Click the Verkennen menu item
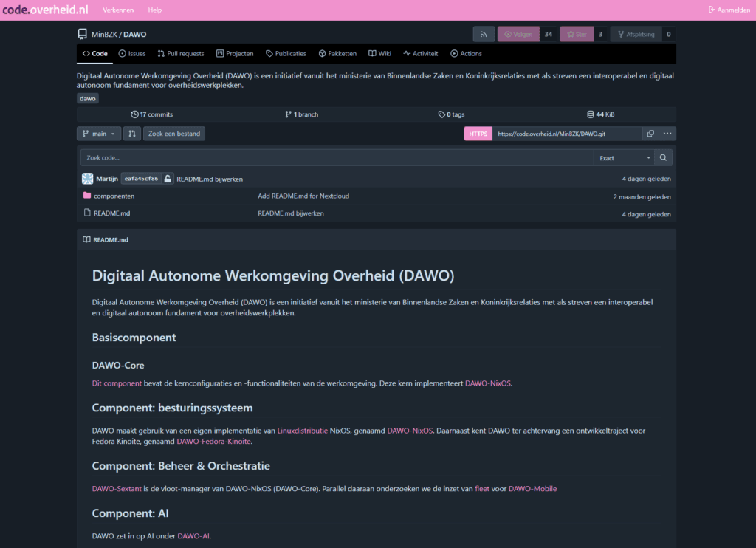Viewport: 756px width, 548px height. [x=118, y=10]
